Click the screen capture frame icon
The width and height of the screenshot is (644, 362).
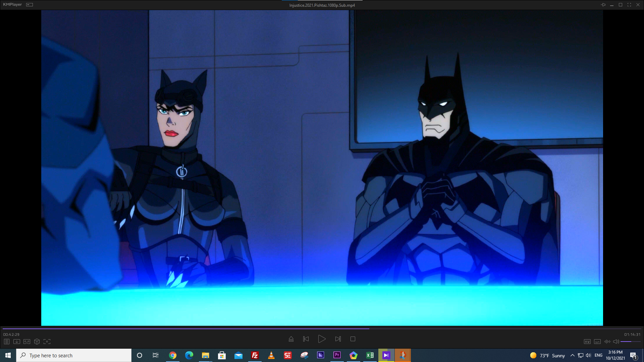tap(47, 342)
